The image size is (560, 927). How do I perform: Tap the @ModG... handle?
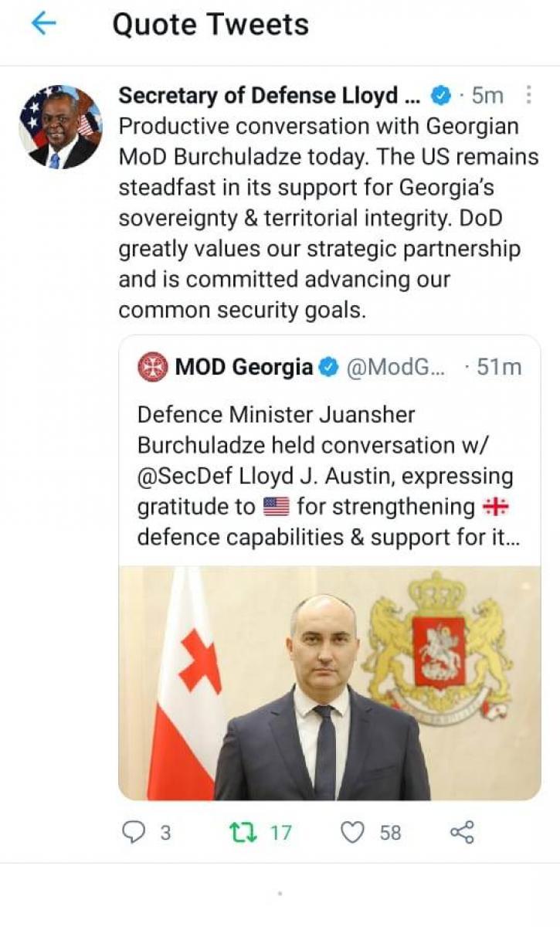[395, 368]
